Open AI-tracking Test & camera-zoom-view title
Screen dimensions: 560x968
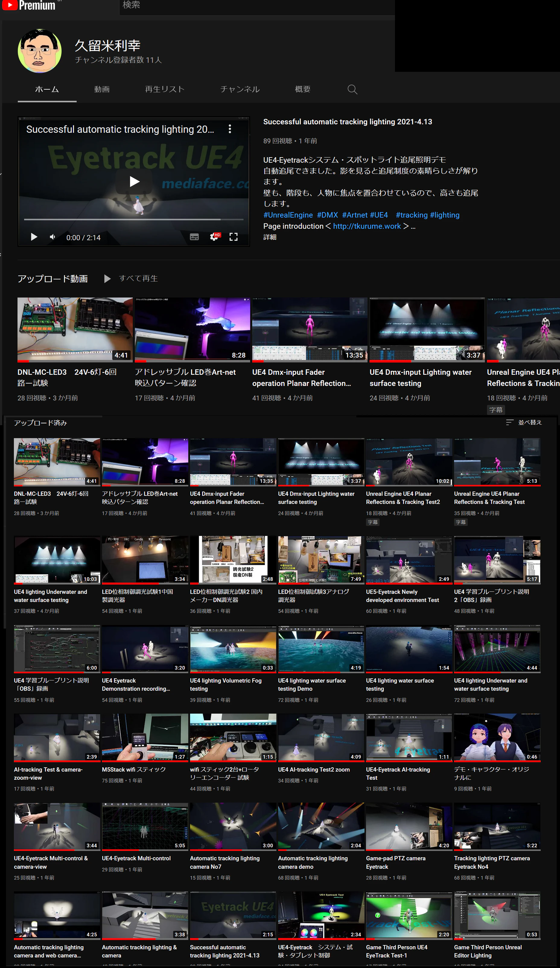pos(48,773)
